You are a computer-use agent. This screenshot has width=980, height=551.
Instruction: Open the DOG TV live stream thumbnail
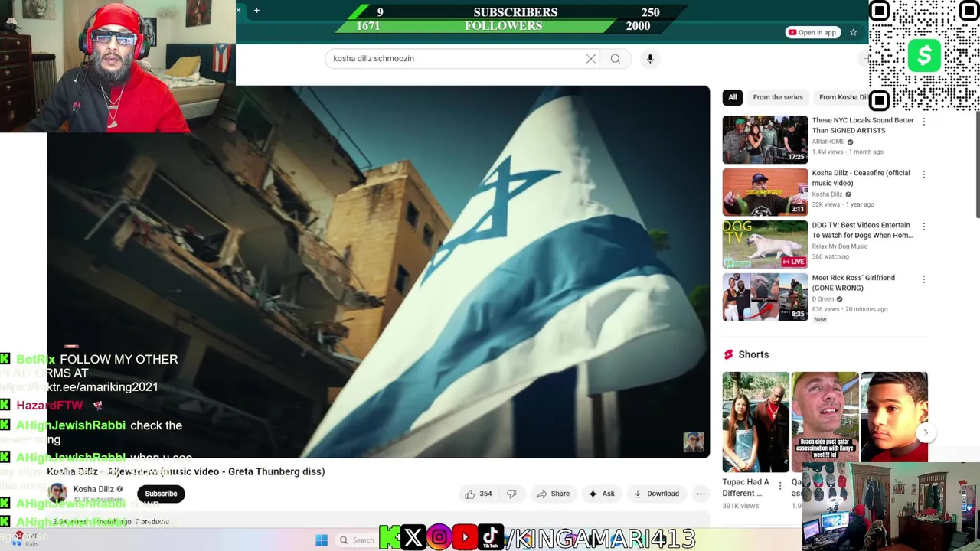click(x=765, y=244)
